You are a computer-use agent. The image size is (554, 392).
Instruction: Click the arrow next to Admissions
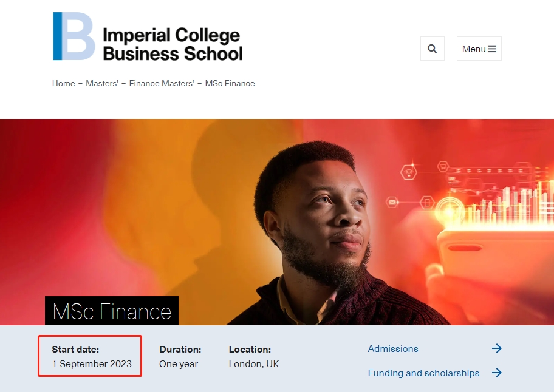pyautogui.click(x=496, y=348)
